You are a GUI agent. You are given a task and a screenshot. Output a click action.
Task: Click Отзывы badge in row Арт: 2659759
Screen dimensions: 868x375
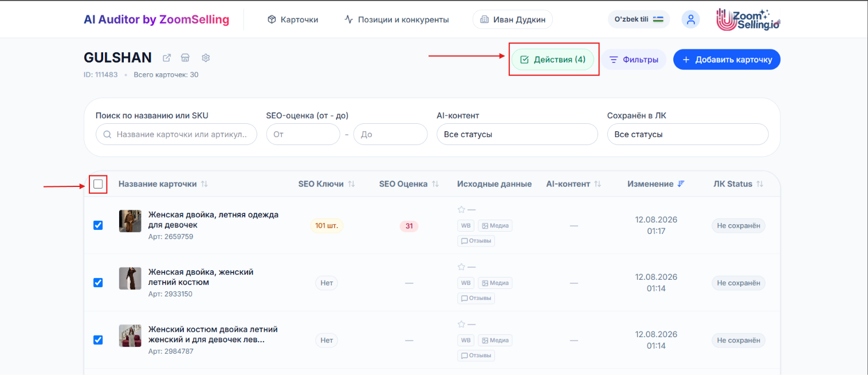pos(476,241)
